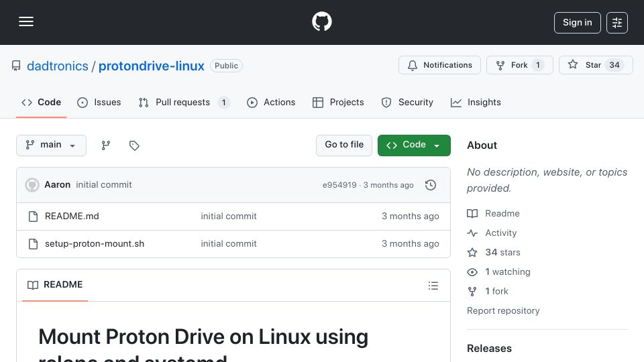
Task: Click the About heading
Action: [482, 145]
